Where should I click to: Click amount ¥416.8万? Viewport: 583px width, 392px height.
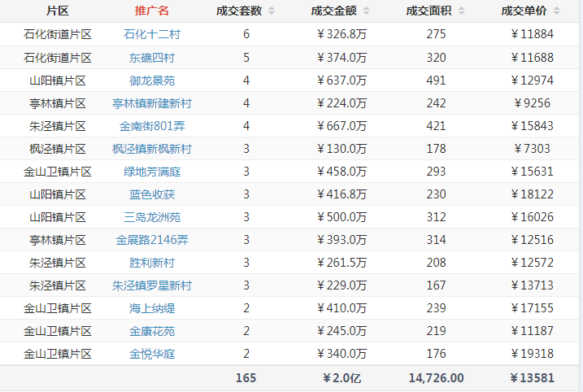click(342, 194)
